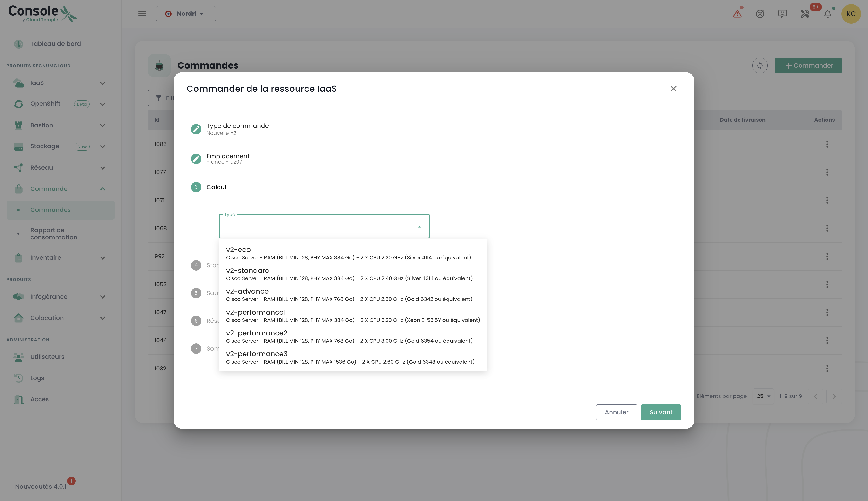Viewport: 868px width, 501px height.
Task: Close the IaaS order dialog
Action: [x=673, y=89]
